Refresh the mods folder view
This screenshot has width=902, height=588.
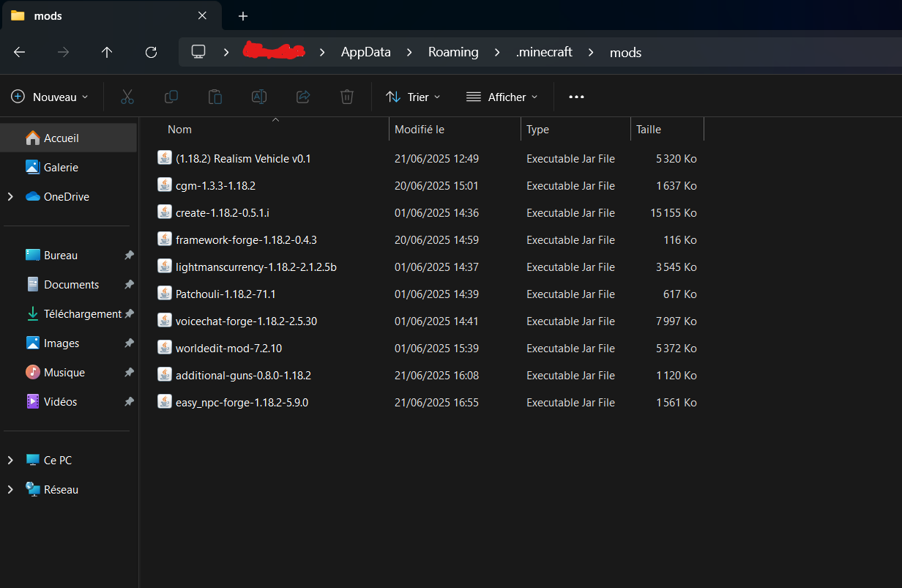[x=152, y=52]
